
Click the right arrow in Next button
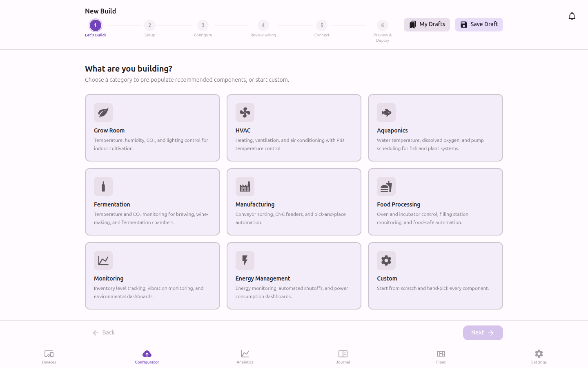[x=491, y=333]
